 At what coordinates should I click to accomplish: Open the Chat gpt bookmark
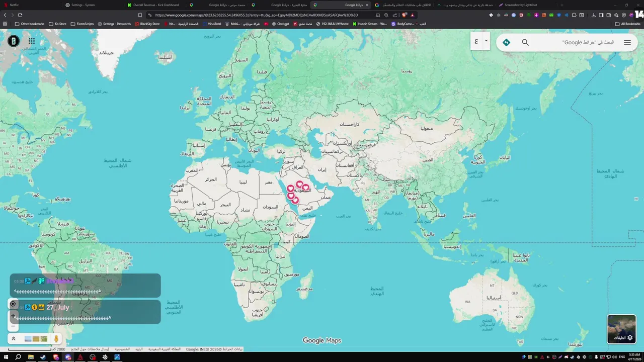[281, 24]
